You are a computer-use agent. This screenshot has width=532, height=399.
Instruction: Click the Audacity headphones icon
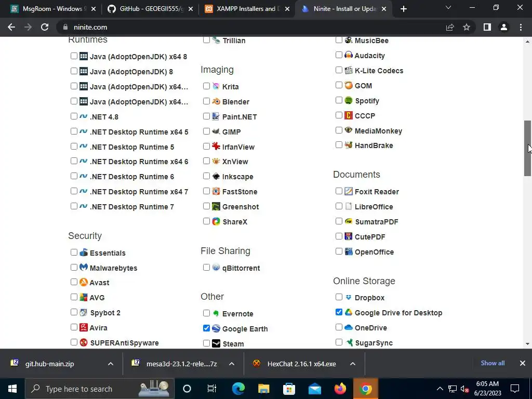[349, 55]
